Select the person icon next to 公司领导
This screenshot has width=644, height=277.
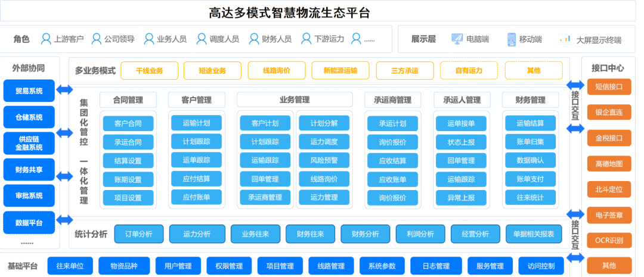pos(96,39)
